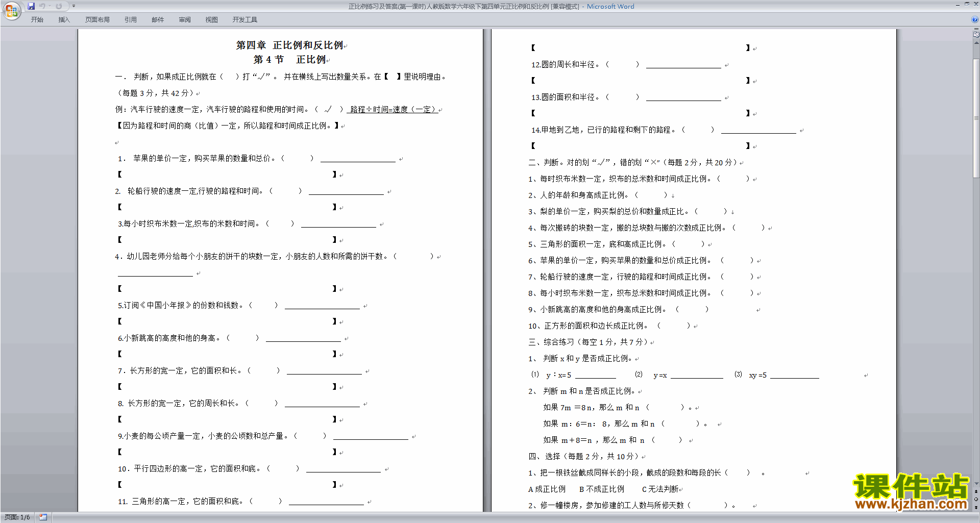This screenshot has height=523, width=980.
Task: Click the expression xy =5
Action: (x=757, y=375)
